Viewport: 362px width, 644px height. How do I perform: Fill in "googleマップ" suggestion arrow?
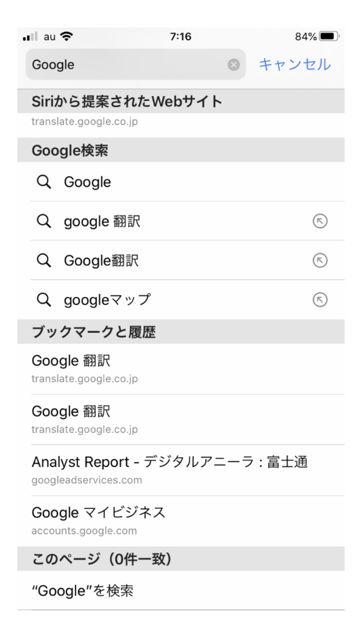[x=320, y=300]
